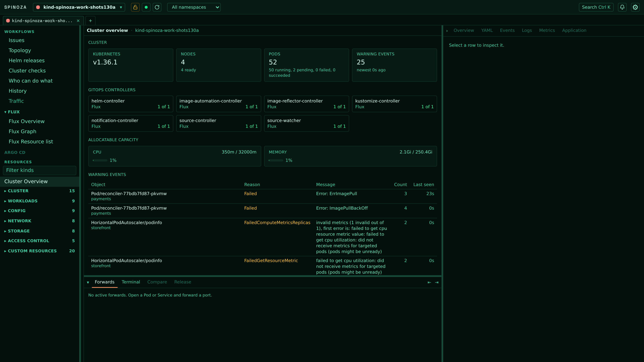This screenshot has height=362, width=644.
Task: Expand the CUSTOM RESOURCES group
Action: tap(39, 251)
